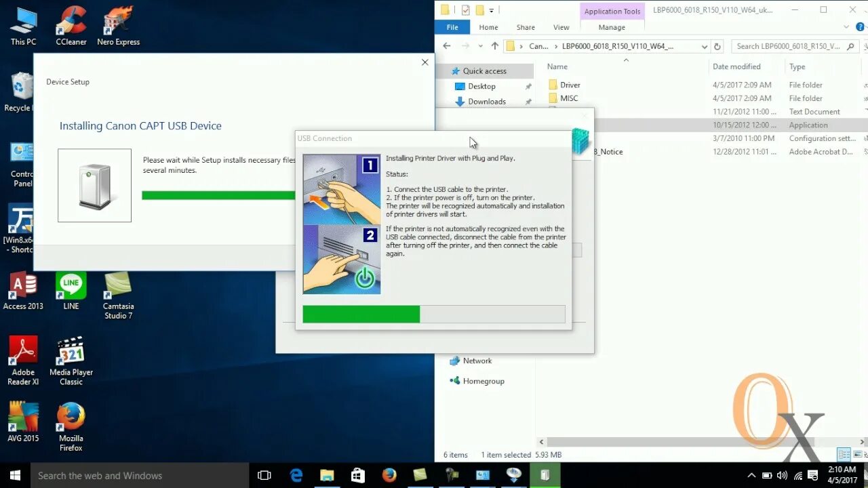Open the address bar history dropdown
Viewport: 868px width, 488px height.
click(x=705, y=46)
